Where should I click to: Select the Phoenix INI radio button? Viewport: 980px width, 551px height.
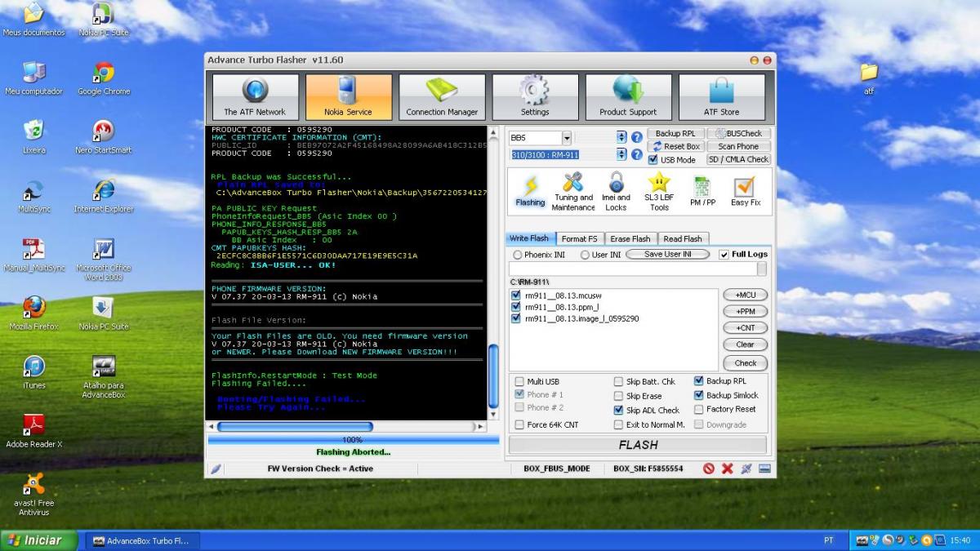pyautogui.click(x=518, y=255)
